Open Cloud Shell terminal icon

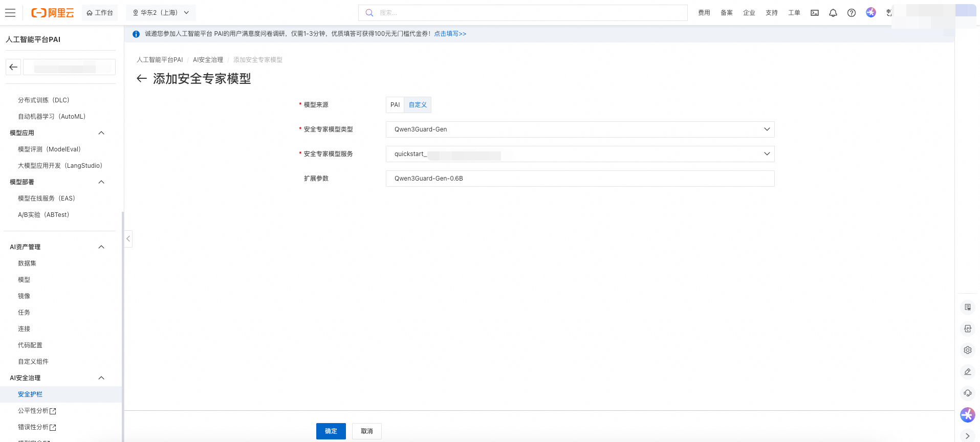815,13
